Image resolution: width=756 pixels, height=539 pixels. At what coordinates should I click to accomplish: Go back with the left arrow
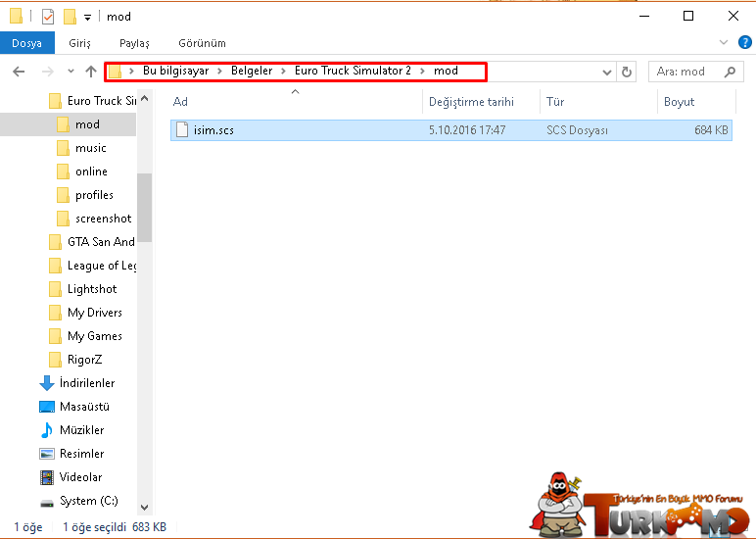pyautogui.click(x=19, y=72)
